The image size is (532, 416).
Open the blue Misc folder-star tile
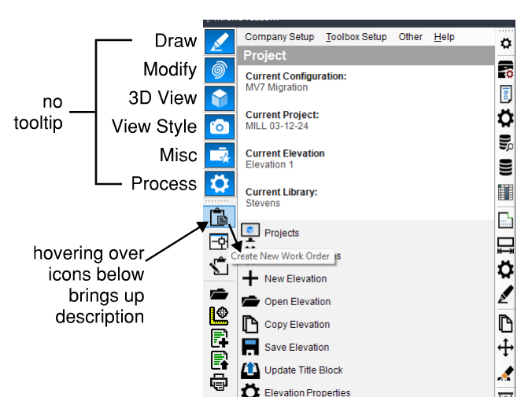coord(220,155)
